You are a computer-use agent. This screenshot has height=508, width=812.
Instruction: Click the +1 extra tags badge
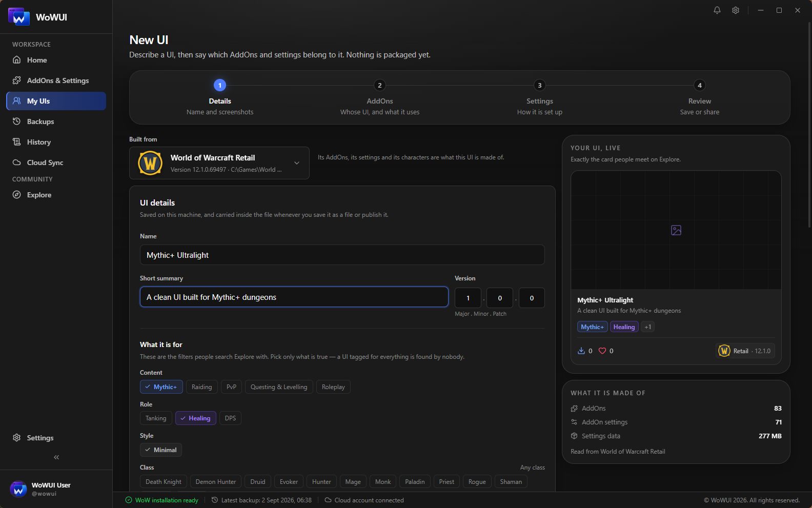[647, 327]
